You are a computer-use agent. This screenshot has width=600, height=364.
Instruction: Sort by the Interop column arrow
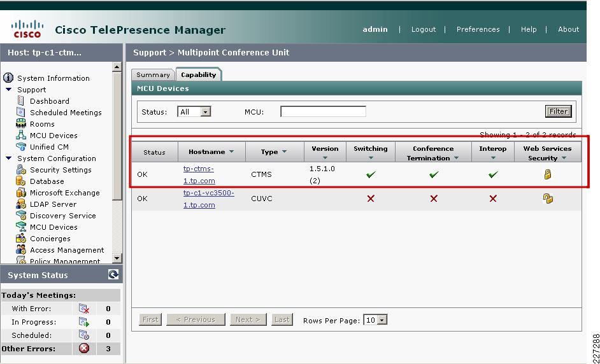coord(493,158)
